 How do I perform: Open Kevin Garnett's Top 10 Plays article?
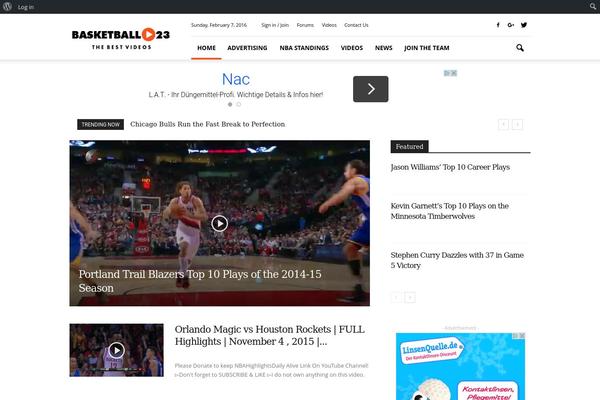click(x=450, y=211)
